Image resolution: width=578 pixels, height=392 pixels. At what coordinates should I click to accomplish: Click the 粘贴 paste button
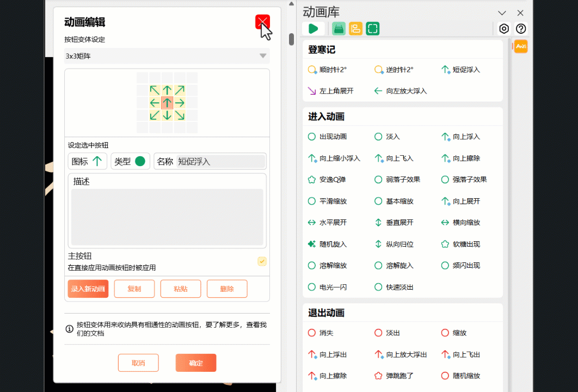point(180,289)
